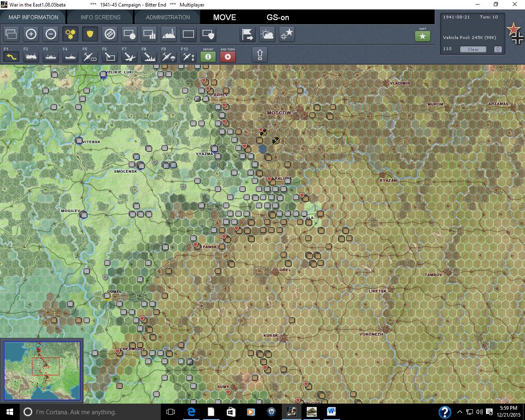
Task: Open the taskbar clock showing 5:59 PM
Action: pyautogui.click(x=509, y=412)
